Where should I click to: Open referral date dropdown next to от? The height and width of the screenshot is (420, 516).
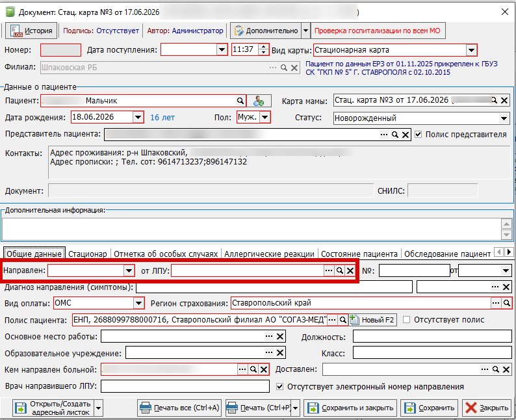[x=506, y=270]
